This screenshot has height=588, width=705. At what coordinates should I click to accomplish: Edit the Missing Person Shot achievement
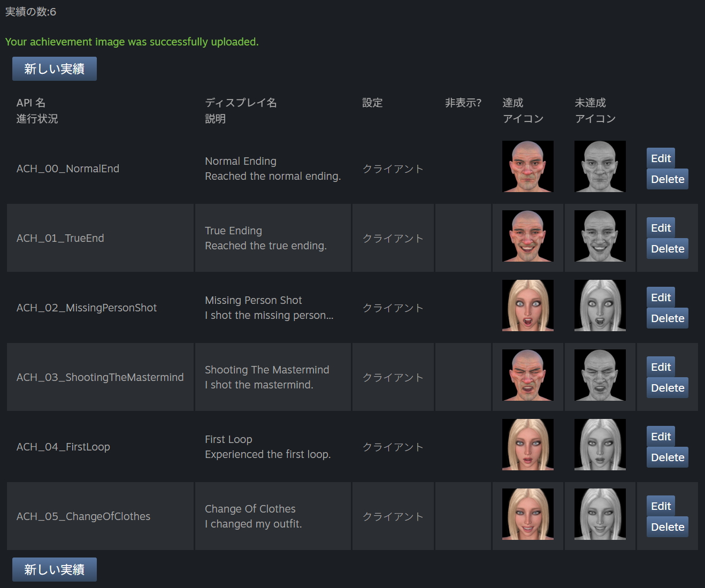[661, 297]
